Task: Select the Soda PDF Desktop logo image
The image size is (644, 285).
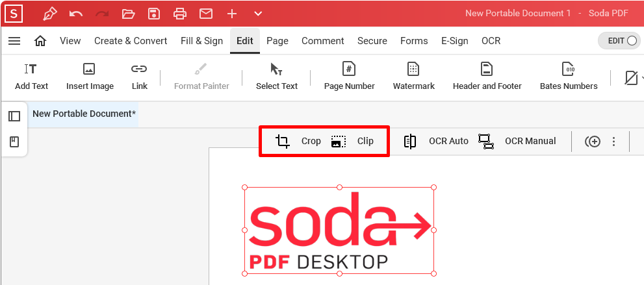Action: [339, 230]
